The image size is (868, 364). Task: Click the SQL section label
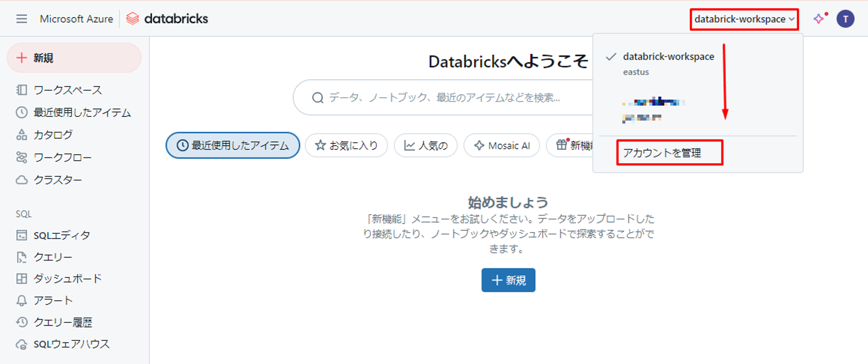(x=24, y=214)
